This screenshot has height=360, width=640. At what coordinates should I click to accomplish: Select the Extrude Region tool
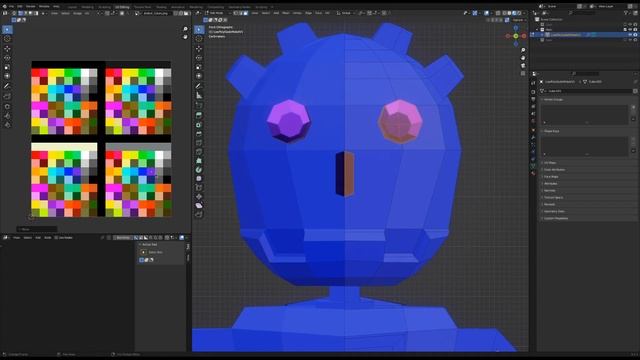pyautogui.click(x=199, y=116)
